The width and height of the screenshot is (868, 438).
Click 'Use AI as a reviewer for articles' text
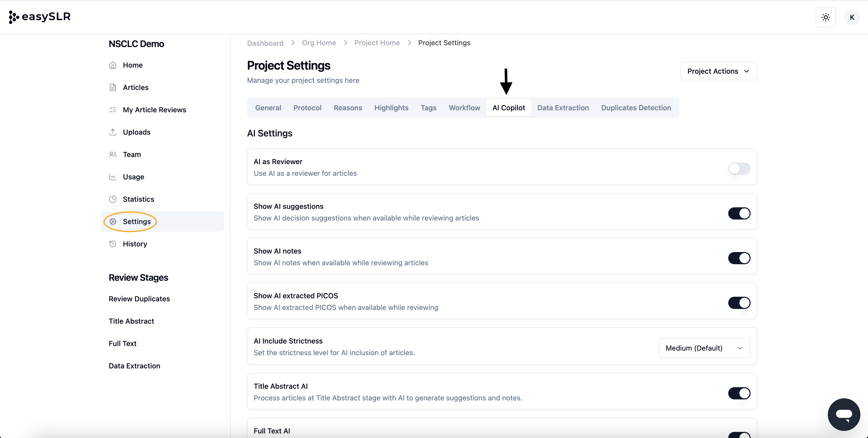click(x=305, y=173)
